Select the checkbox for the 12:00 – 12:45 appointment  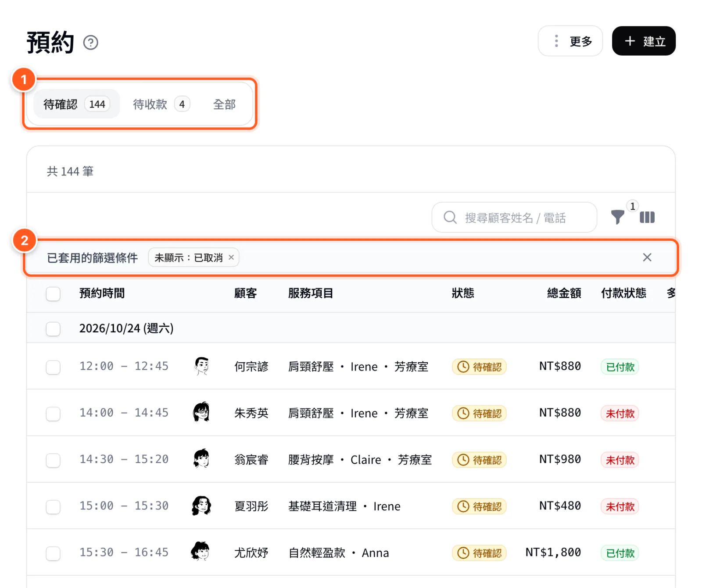[x=53, y=367]
